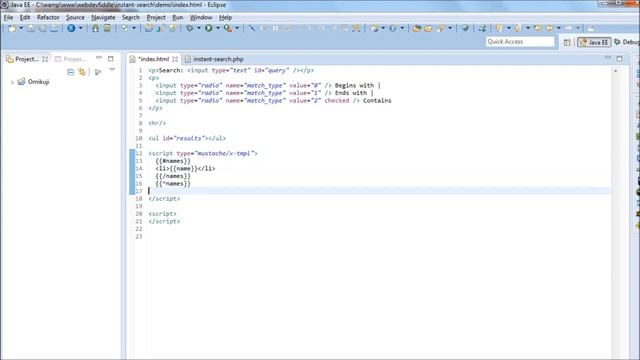Image resolution: width=640 pixels, height=360 pixels.
Task: Expand the Omikuji project tree node
Action: pyautogui.click(x=12, y=82)
